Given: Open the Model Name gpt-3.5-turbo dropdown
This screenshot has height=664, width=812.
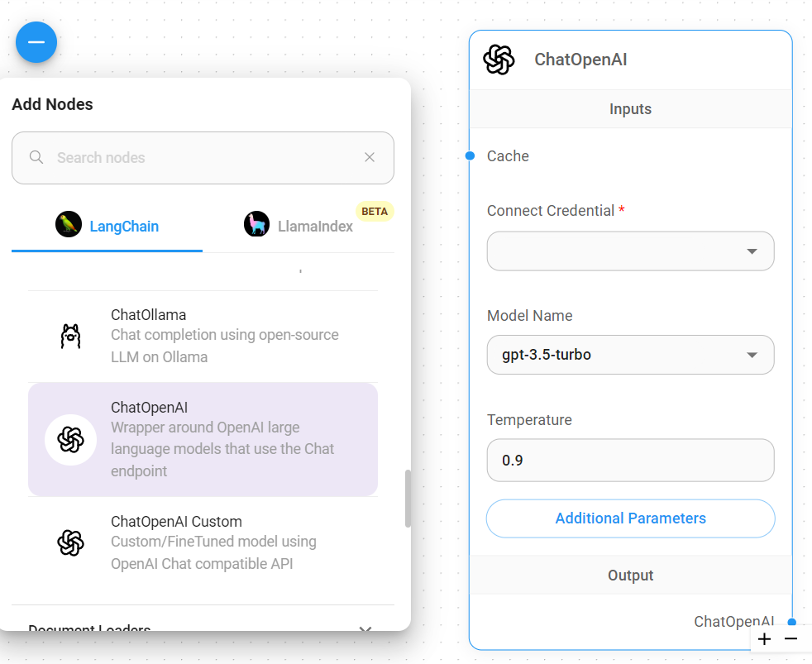Looking at the screenshot, I should click(630, 356).
